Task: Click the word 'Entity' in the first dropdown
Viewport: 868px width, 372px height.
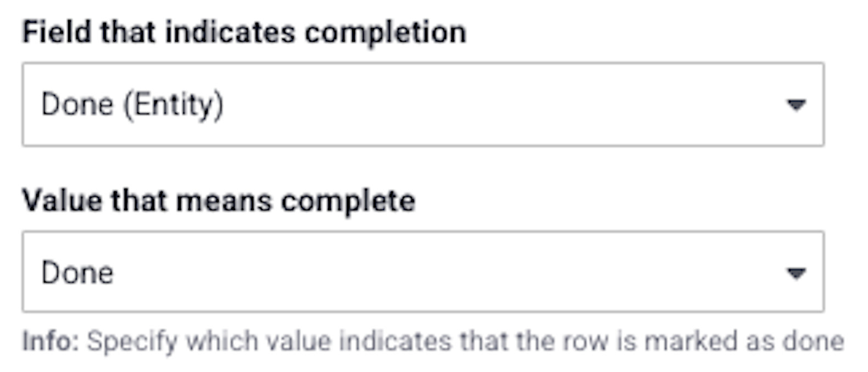Action: [x=175, y=104]
